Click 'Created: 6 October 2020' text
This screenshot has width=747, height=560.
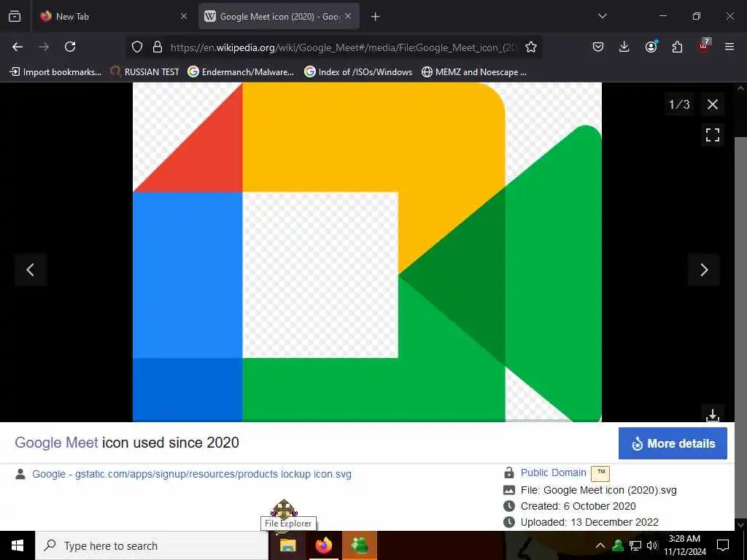coord(578,506)
